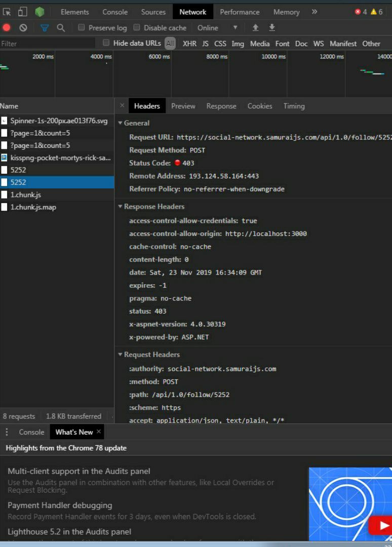Screen dimensions: 392x547
Task: Select the What's New drawer tab
Action: click(x=74, y=432)
